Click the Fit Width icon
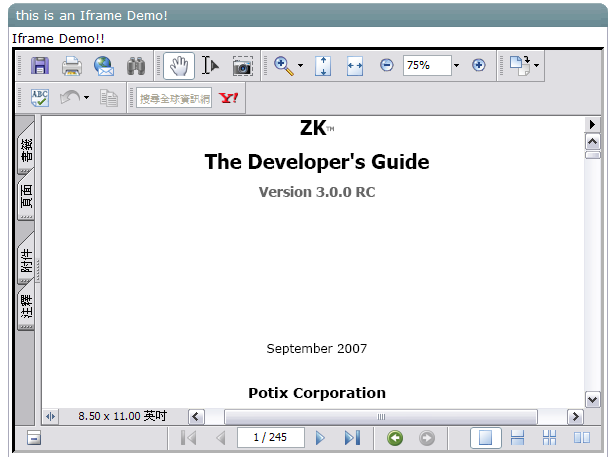 tap(355, 66)
